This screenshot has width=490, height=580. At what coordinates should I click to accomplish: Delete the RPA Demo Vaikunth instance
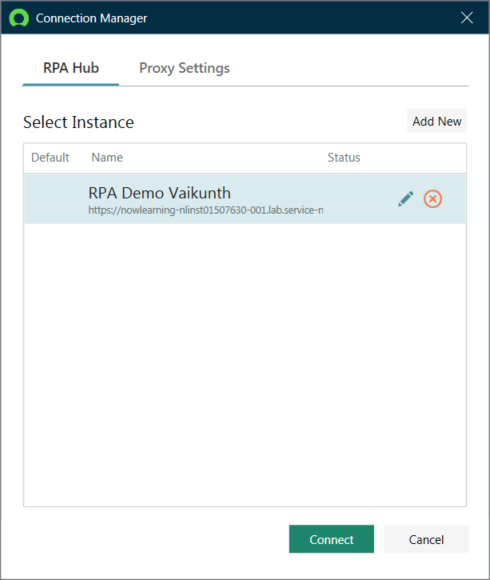click(433, 199)
